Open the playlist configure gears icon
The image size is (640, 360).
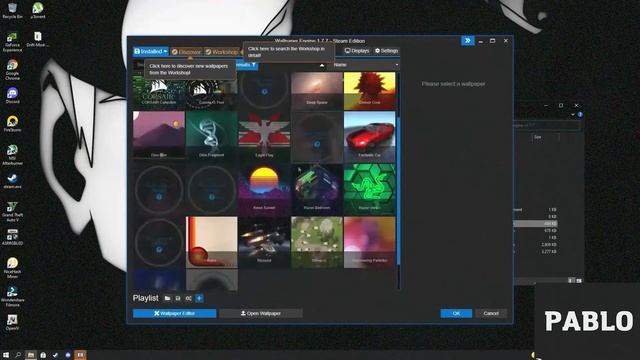click(189, 298)
